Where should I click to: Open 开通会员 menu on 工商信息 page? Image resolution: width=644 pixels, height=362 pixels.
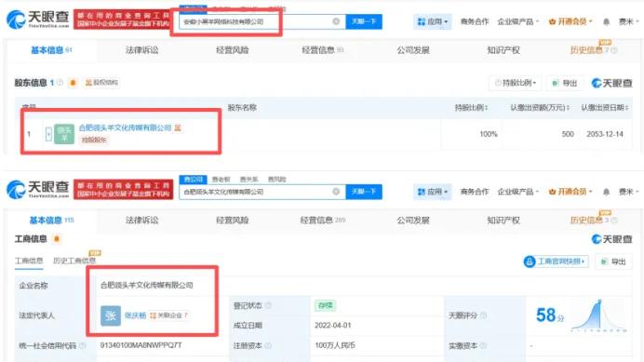pos(570,192)
